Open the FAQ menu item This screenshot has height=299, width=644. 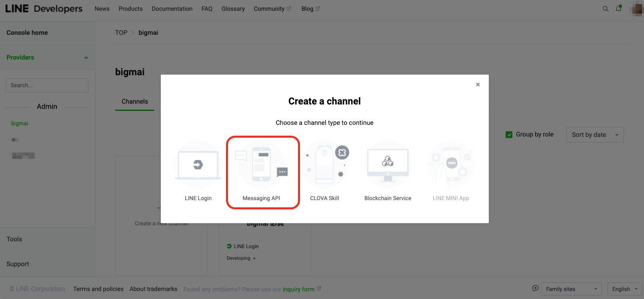[x=207, y=9]
